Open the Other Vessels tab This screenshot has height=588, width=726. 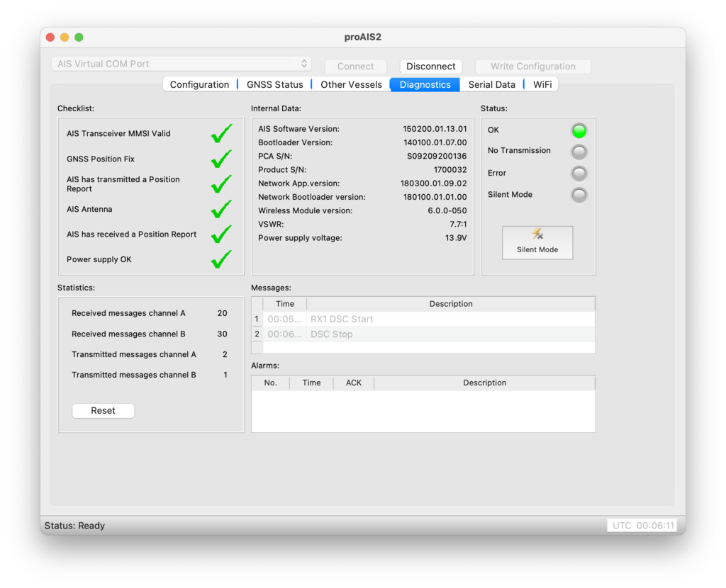pyautogui.click(x=351, y=85)
